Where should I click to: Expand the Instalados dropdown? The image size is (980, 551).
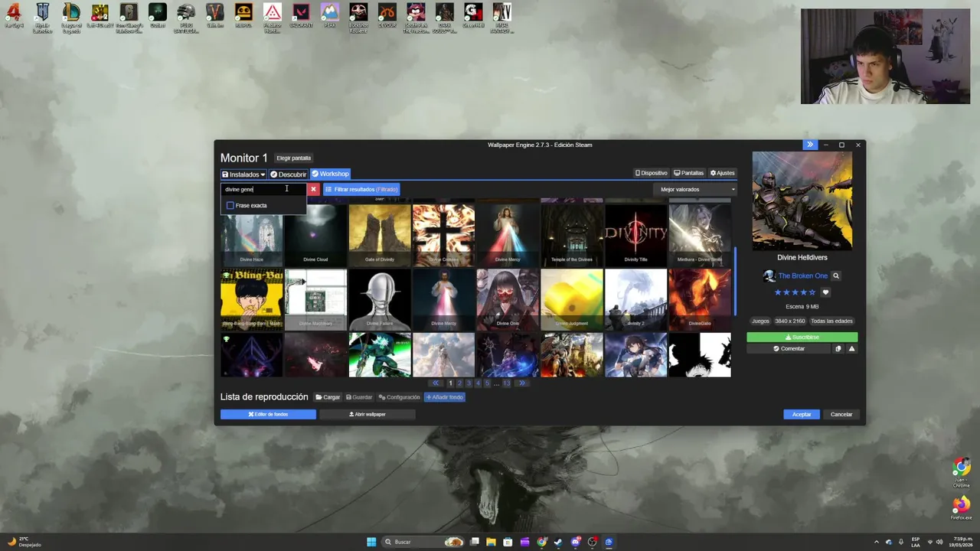243,174
